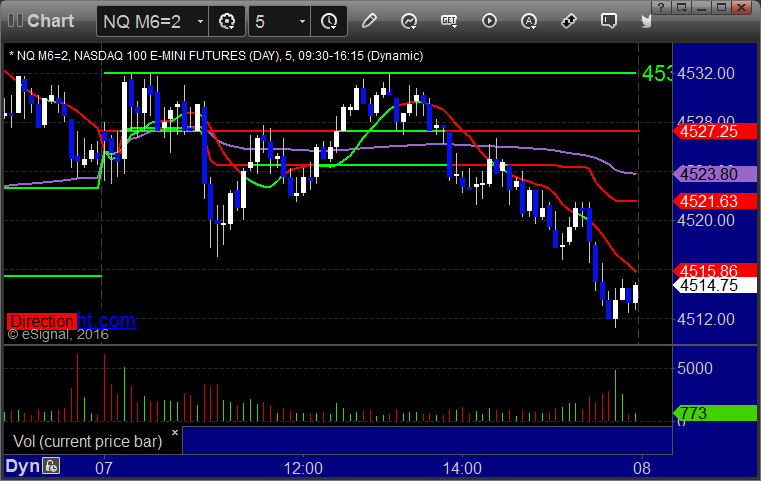Viewport: 761px width, 481px height.
Task: Click the 07 date label on time axis
Action: click(104, 468)
